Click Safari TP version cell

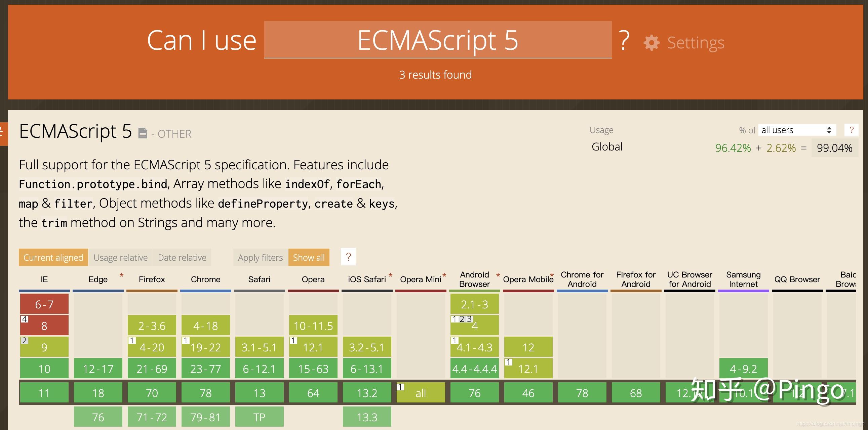tap(259, 417)
